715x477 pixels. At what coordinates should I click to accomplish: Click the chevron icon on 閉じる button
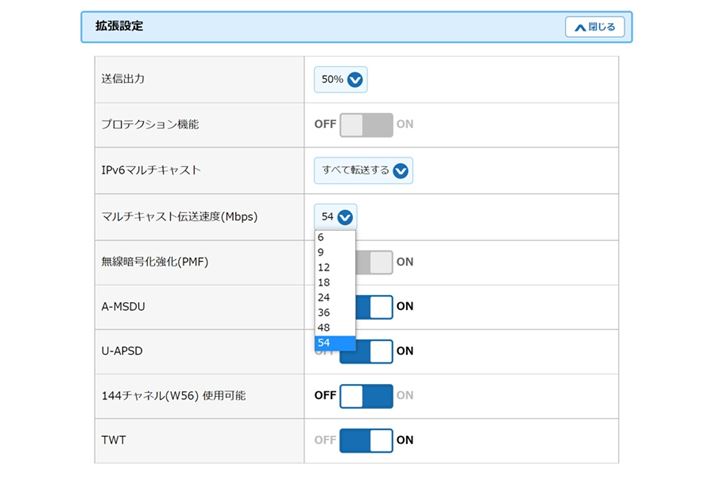click(x=579, y=27)
